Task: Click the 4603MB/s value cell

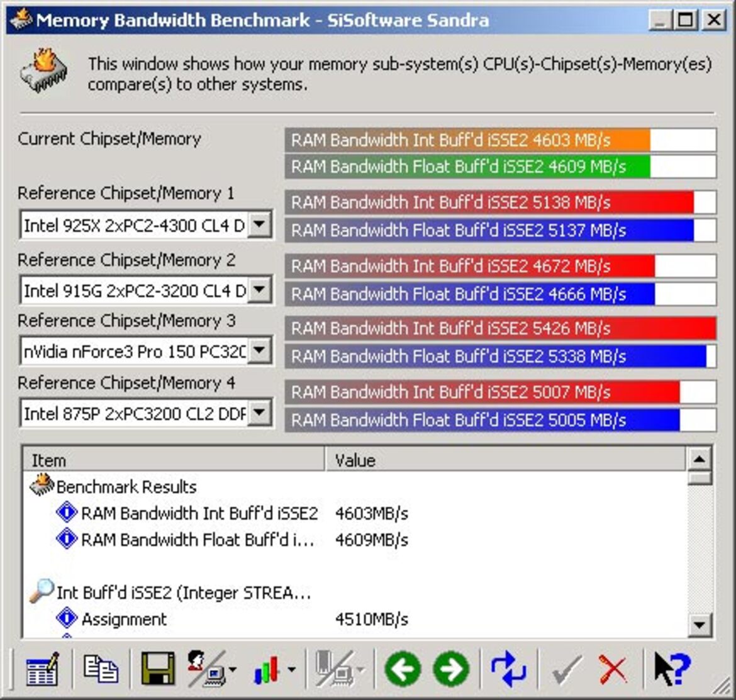Action: (372, 513)
